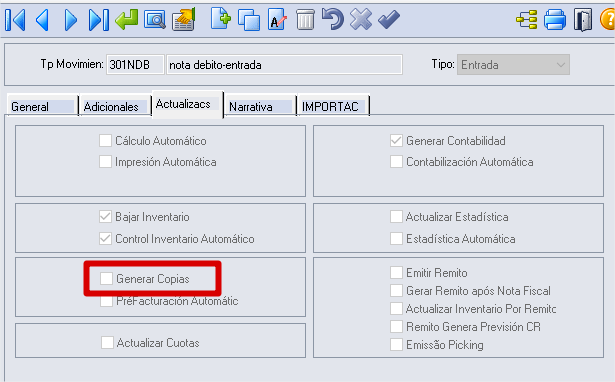Enable Gerar Remito após Nota Fiscal

(x=396, y=290)
